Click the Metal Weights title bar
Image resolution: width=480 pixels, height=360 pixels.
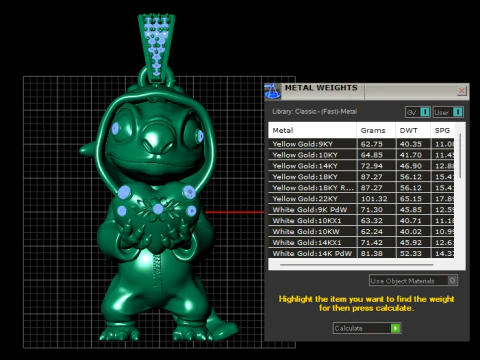367,91
